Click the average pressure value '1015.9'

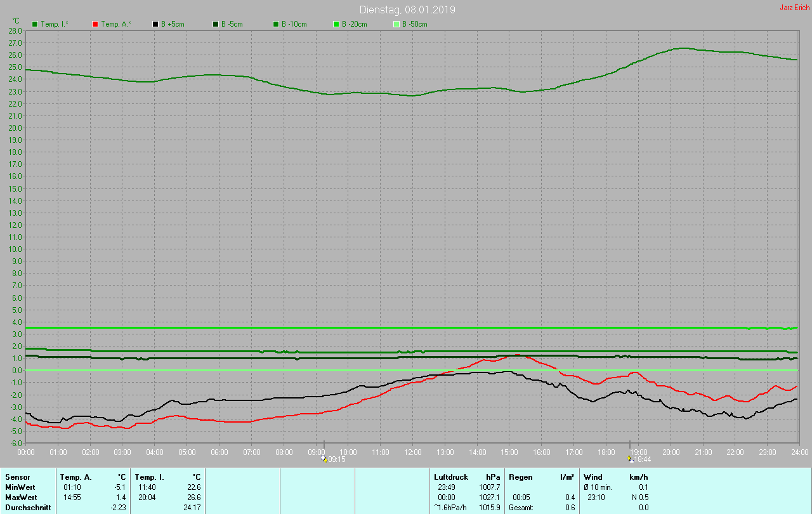tap(489, 508)
